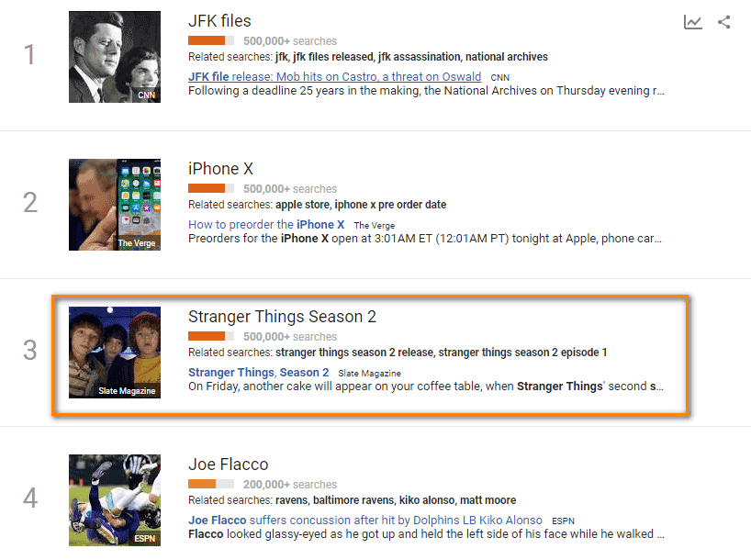
Task: Click related search 'national archives'
Action: [x=506, y=57]
